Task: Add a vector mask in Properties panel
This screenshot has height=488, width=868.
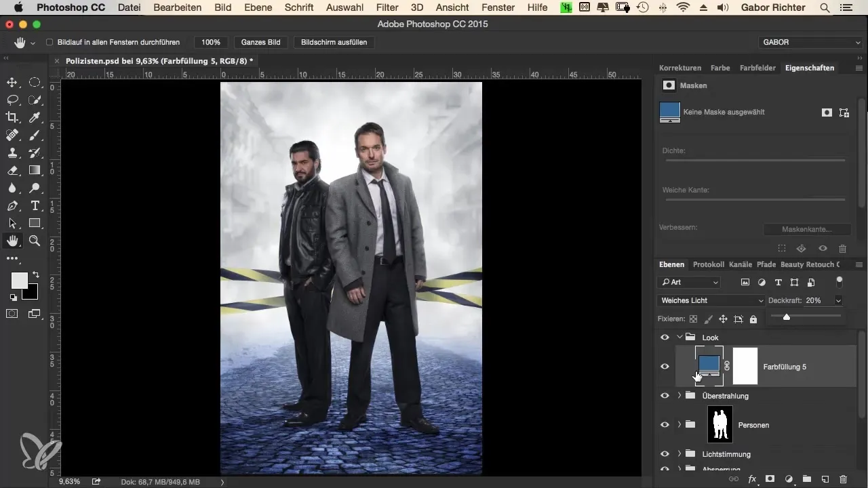Action: [x=844, y=113]
